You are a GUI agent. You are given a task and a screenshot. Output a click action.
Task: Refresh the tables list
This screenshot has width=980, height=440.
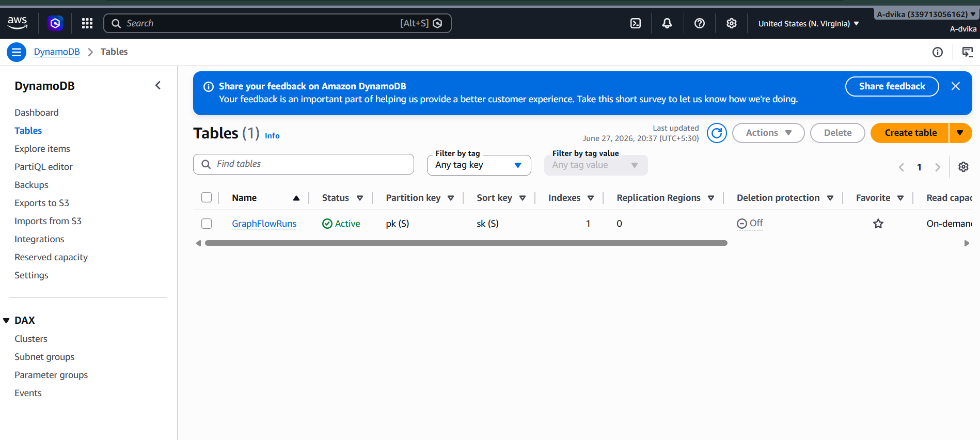point(717,133)
